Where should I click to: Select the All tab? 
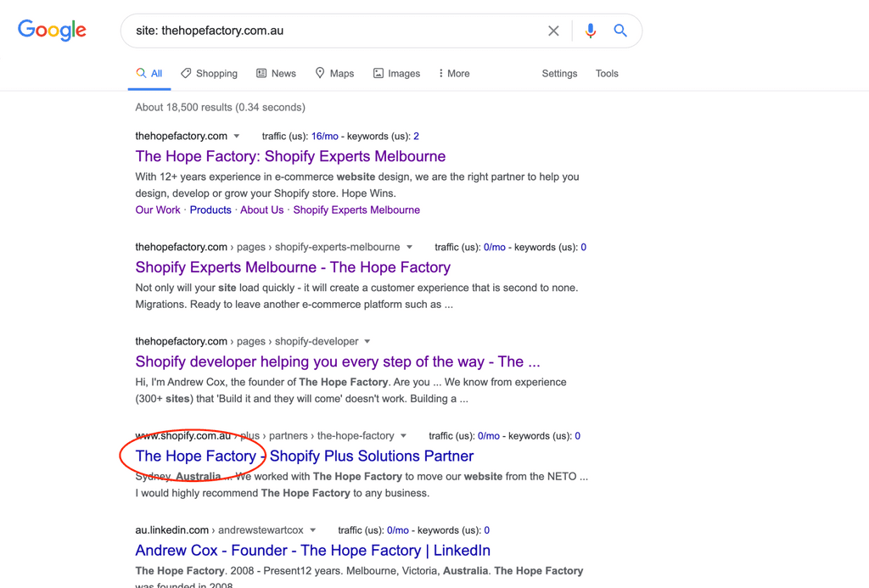click(x=149, y=73)
